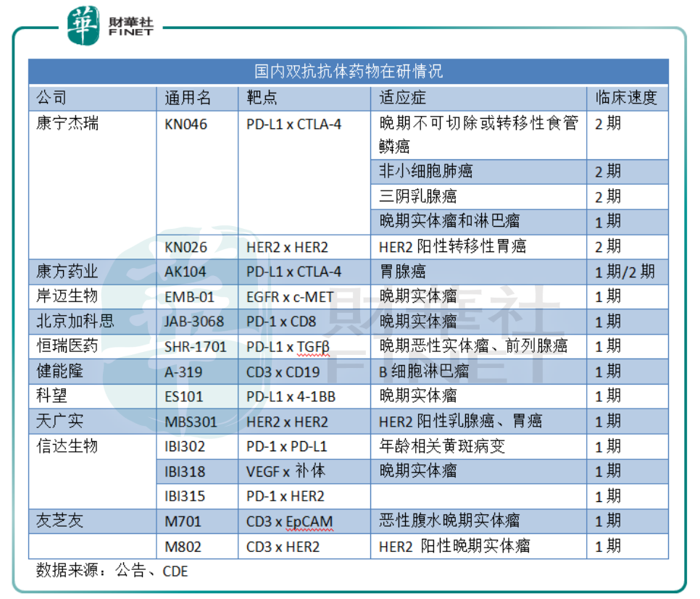
Task: Click the target CD3 x CD19
Action: click(x=283, y=372)
